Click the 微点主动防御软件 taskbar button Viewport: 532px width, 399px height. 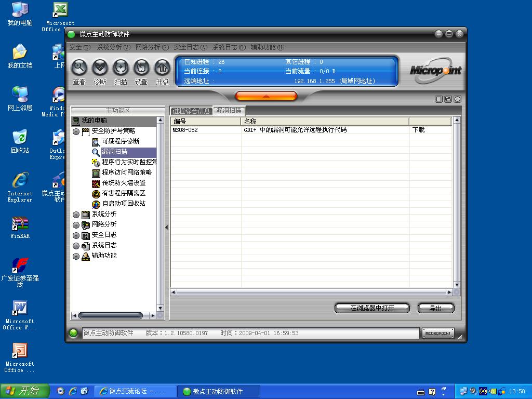tap(219, 392)
